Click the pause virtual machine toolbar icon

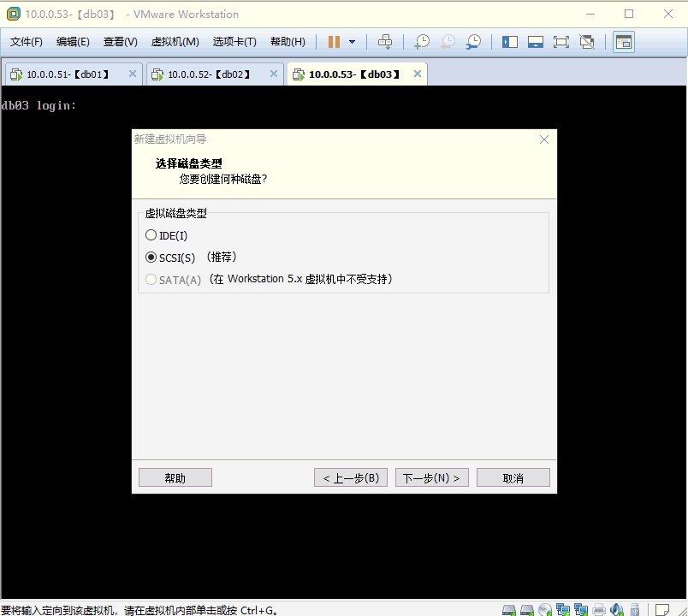pyautogui.click(x=334, y=42)
